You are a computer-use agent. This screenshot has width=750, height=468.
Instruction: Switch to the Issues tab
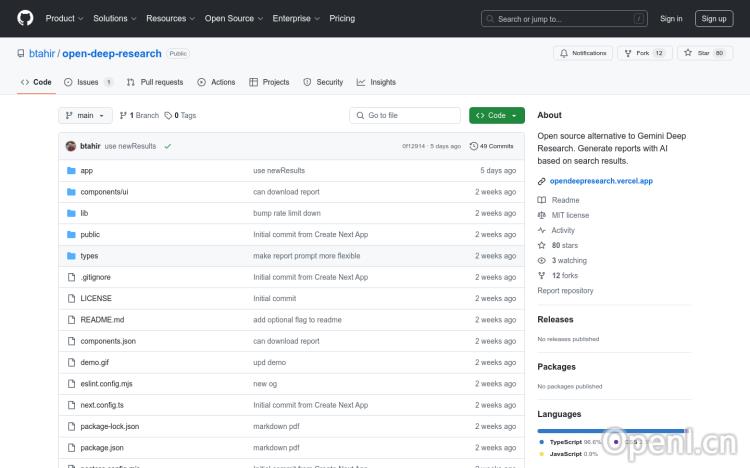click(x=88, y=82)
